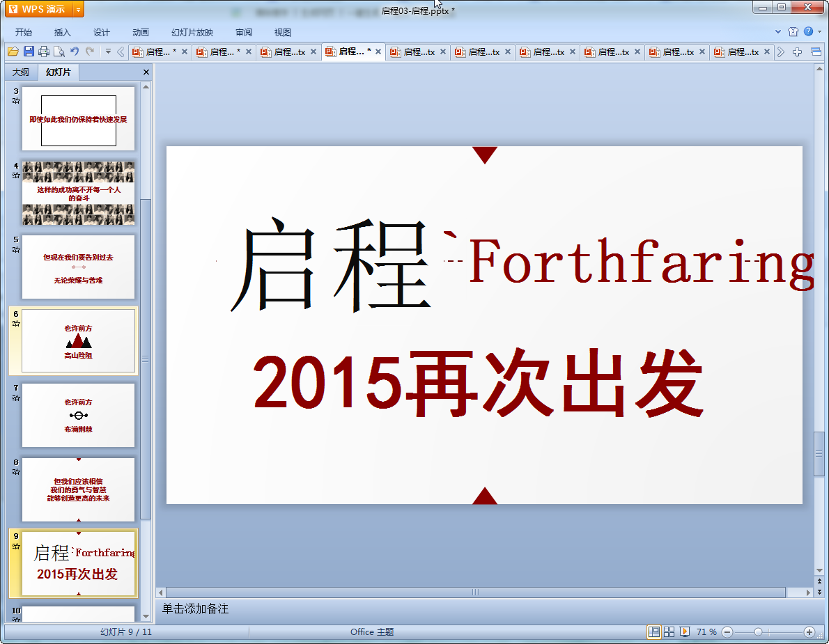Open the 审阅 menu
Screen dimensions: 829x644
tap(244, 32)
